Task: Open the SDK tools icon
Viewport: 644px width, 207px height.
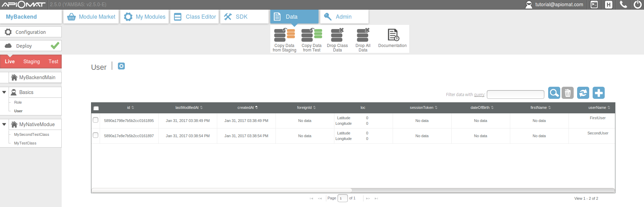Action: pos(228,17)
